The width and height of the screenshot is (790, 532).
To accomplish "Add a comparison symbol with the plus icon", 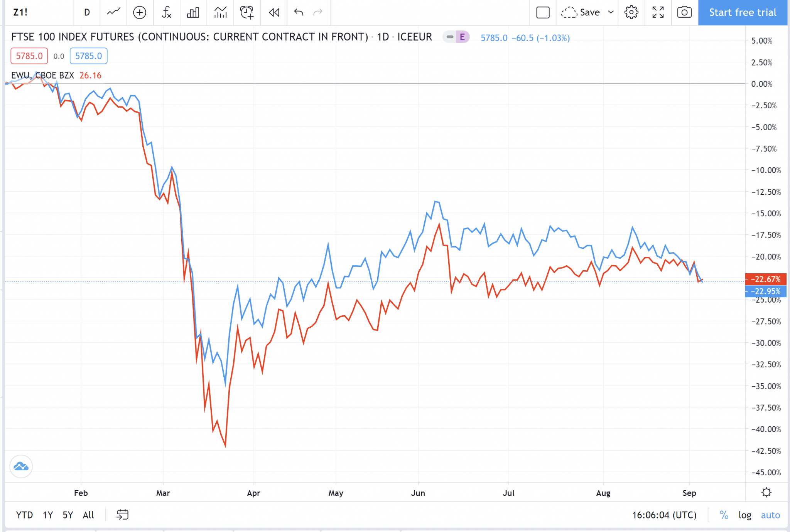I will coord(140,12).
